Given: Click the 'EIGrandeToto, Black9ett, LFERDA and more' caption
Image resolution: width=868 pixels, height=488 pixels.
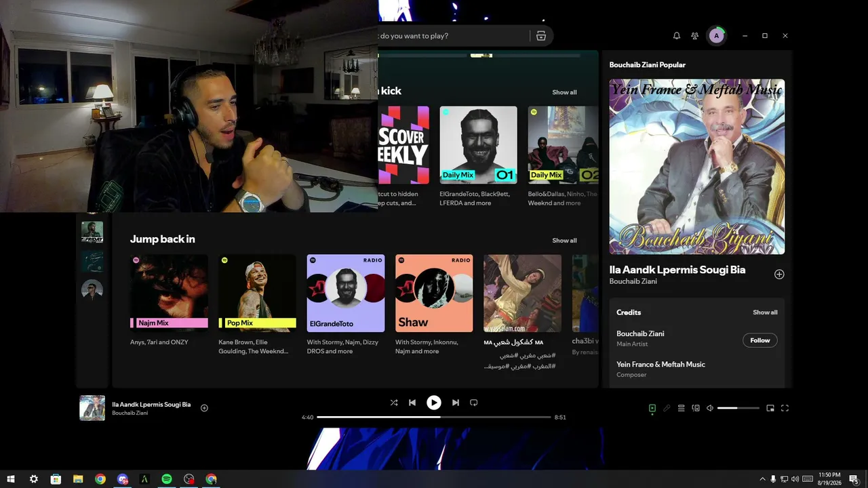Looking at the screenshot, I should pos(474,199).
